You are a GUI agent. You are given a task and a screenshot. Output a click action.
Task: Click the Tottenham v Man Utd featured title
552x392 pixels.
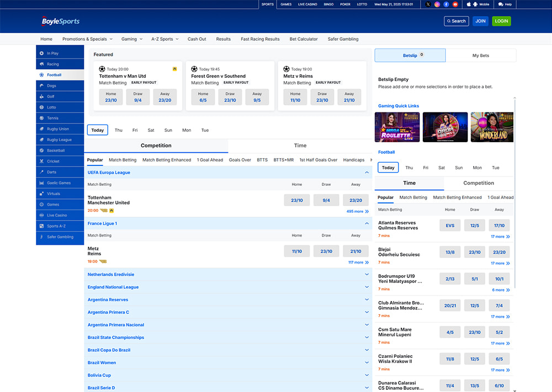122,76
